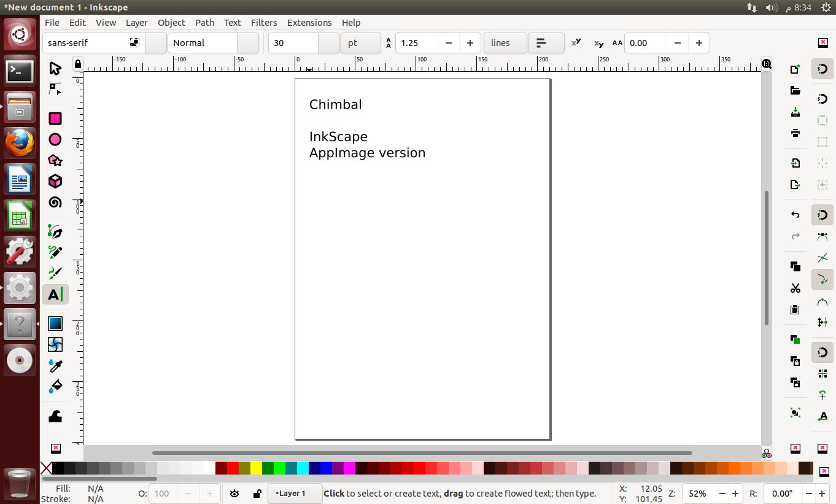The height and width of the screenshot is (504, 836).
Task: Select the Calligraphy brush tool
Action: (x=55, y=273)
